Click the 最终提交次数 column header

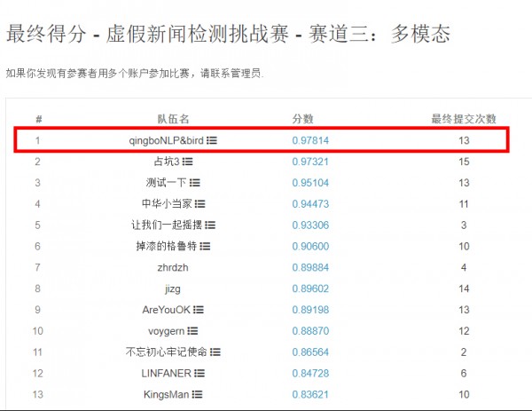(x=464, y=119)
